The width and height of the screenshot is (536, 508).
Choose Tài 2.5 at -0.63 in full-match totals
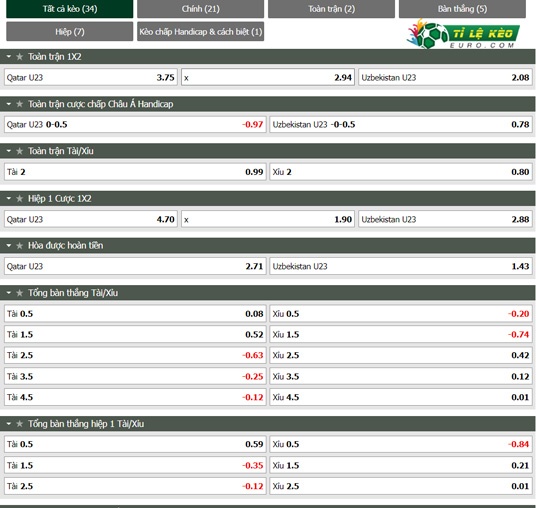tap(135, 356)
